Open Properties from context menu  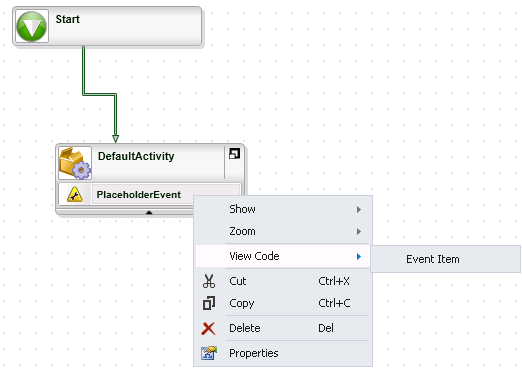point(282,353)
